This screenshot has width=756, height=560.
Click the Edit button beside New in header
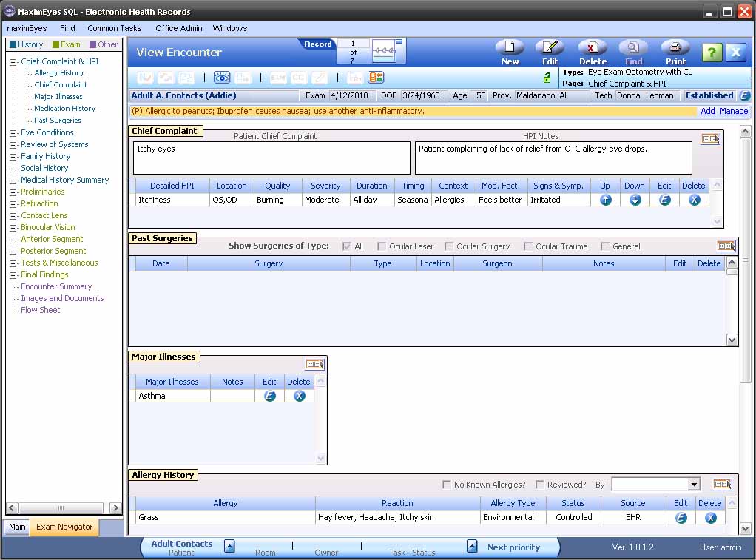[x=550, y=52]
